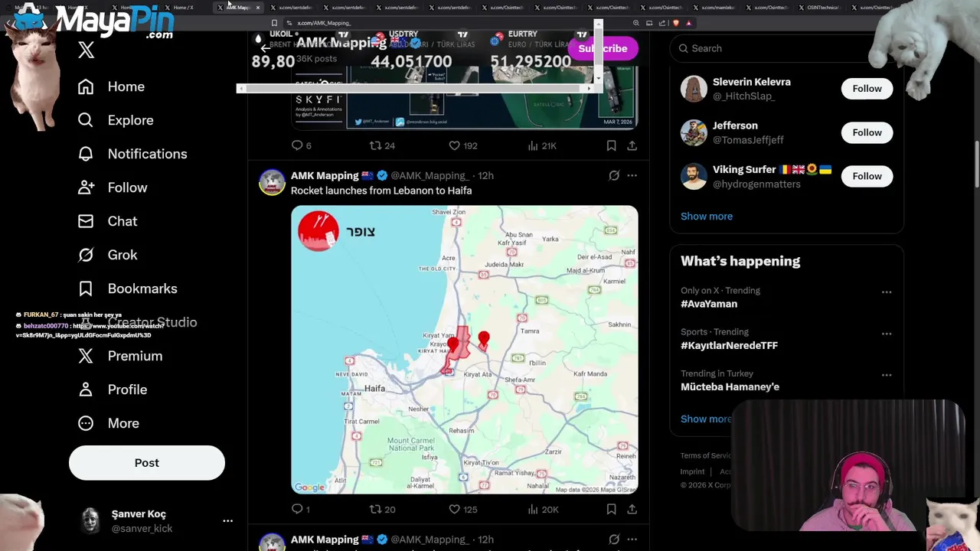Bookmark the Haifa rocket tweet

click(611, 509)
